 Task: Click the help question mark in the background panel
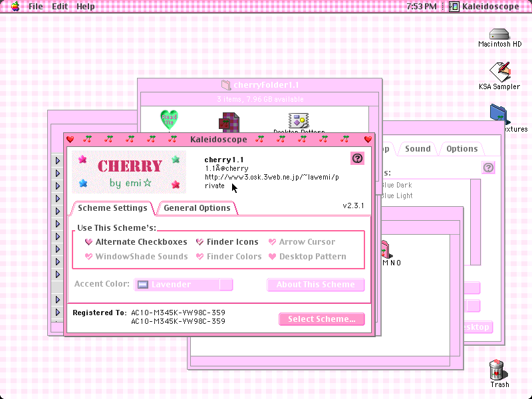[488, 168]
